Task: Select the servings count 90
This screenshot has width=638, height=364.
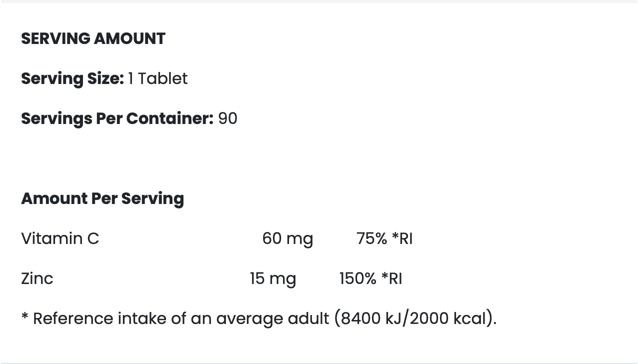Action: point(228,118)
